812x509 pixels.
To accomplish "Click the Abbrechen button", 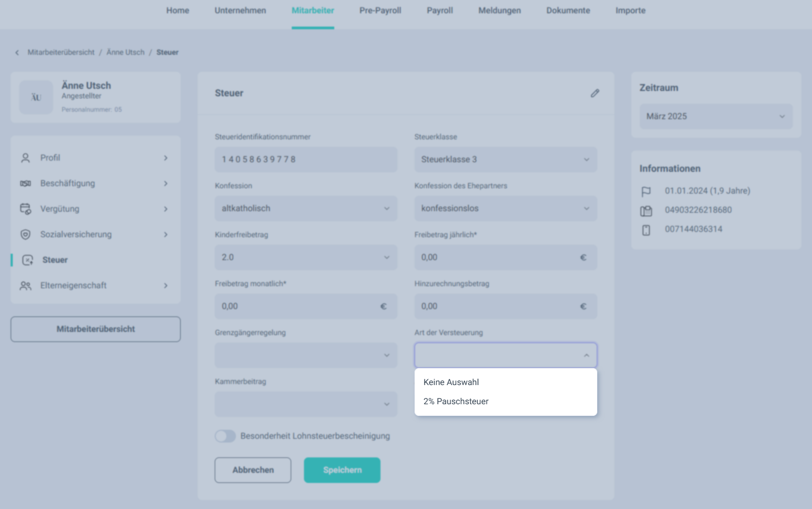I will tap(253, 470).
